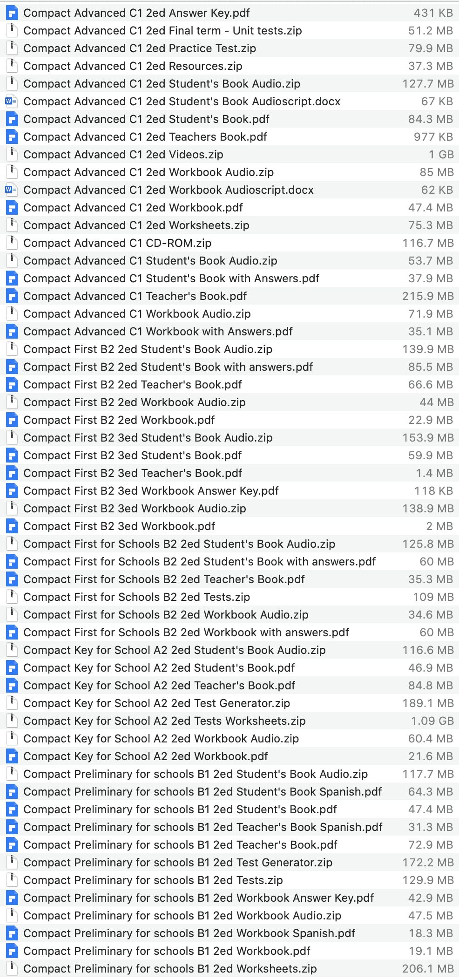
Task: Click the zip icon for Compact Advanced C1 CD-ROM.zip
Action: click(12, 243)
